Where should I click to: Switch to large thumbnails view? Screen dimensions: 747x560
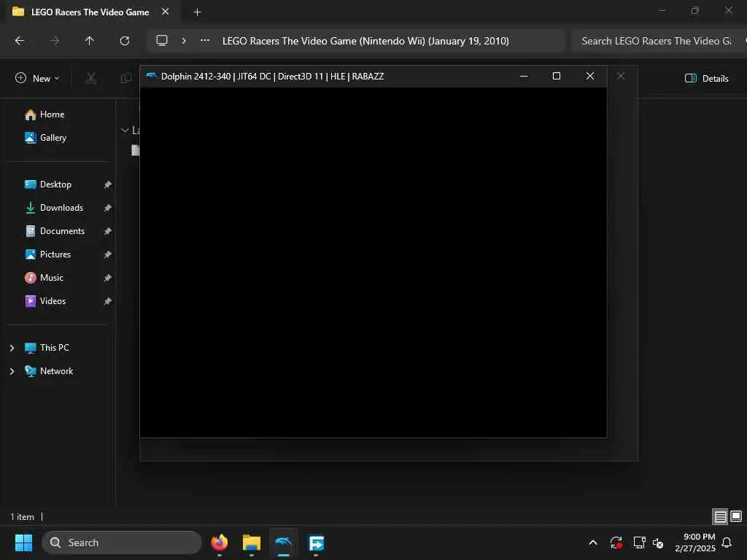pyautogui.click(x=736, y=516)
